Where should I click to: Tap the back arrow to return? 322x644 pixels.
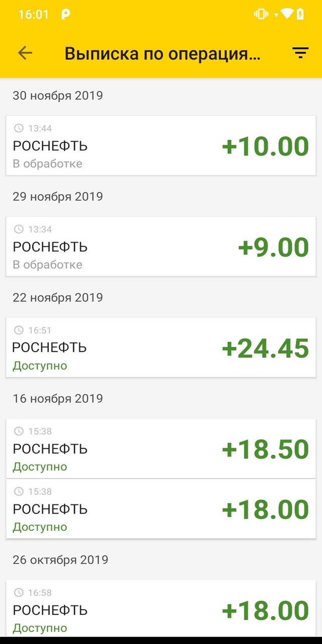click(24, 52)
